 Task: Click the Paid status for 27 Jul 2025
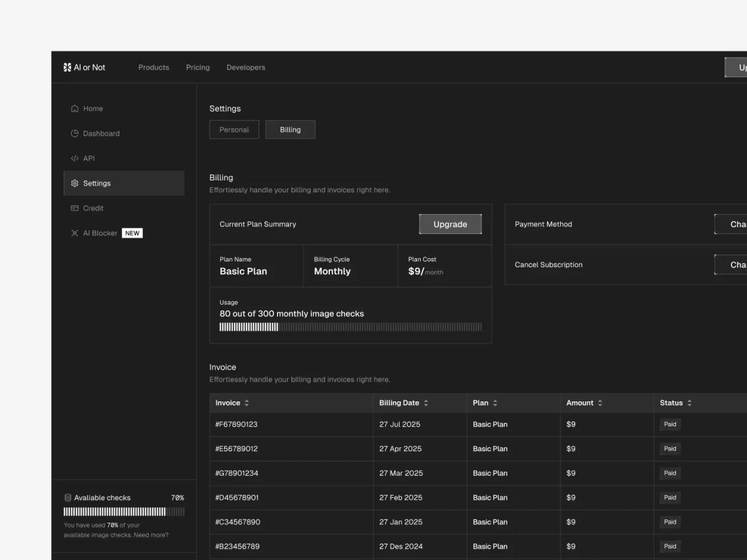[x=670, y=424]
